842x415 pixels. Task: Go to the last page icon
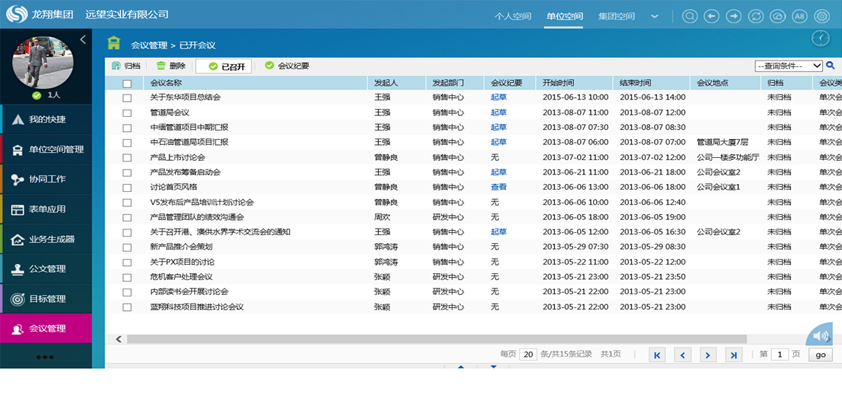coord(734,355)
